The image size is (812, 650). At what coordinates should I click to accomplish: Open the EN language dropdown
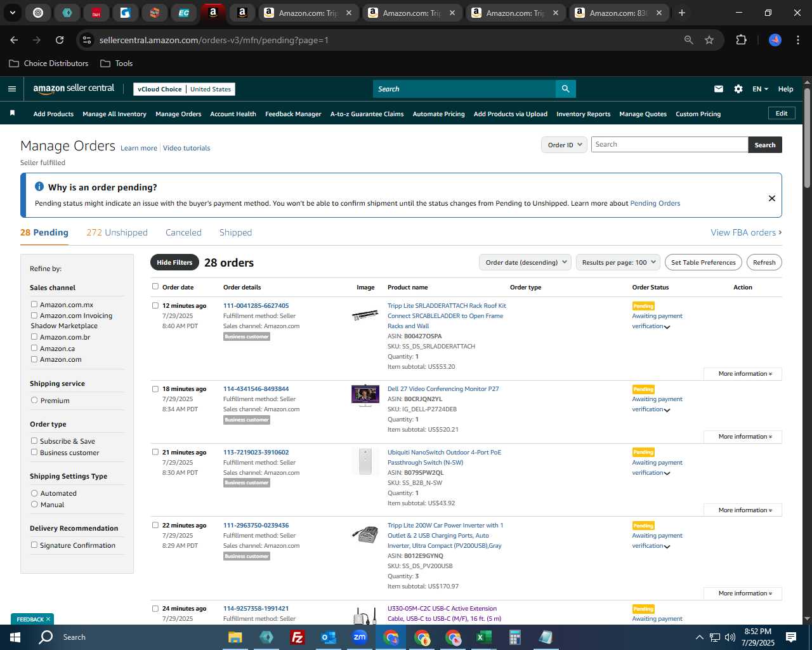[760, 89]
